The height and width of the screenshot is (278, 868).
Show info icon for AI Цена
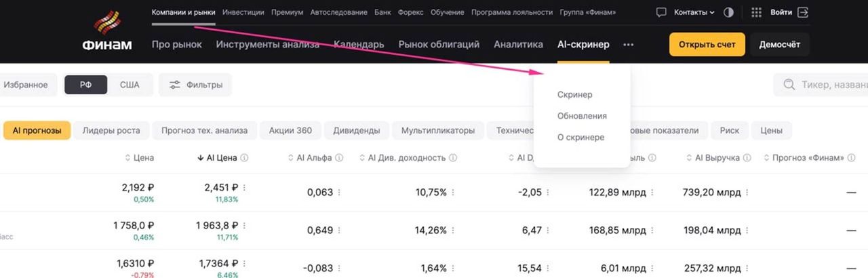pyautogui.click(x=244, y=158)
